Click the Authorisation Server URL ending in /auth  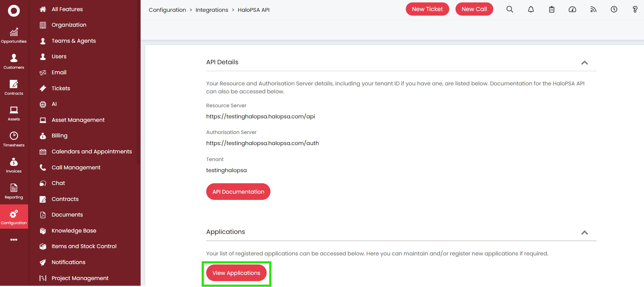tap(262, 143)
